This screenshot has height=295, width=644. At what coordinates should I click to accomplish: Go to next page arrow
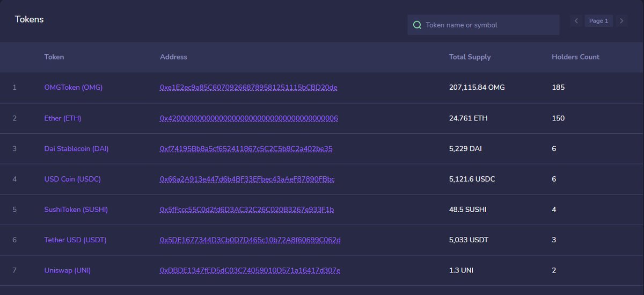click(621, 21)
